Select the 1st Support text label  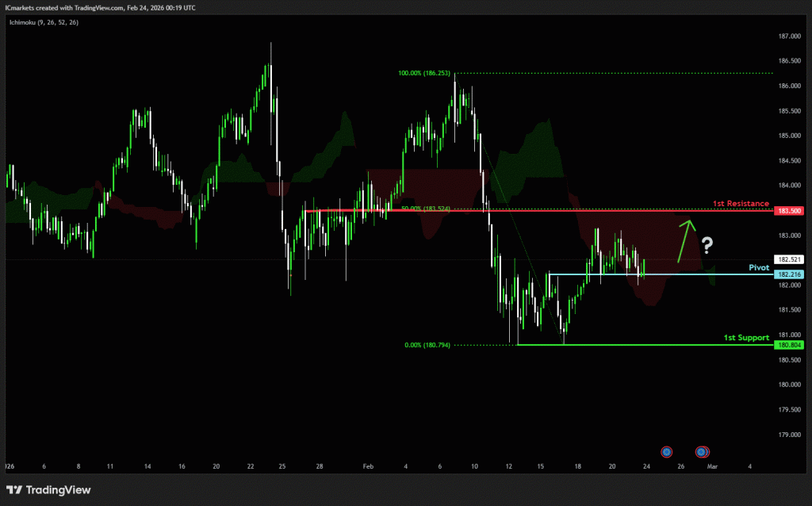(746, 338)
